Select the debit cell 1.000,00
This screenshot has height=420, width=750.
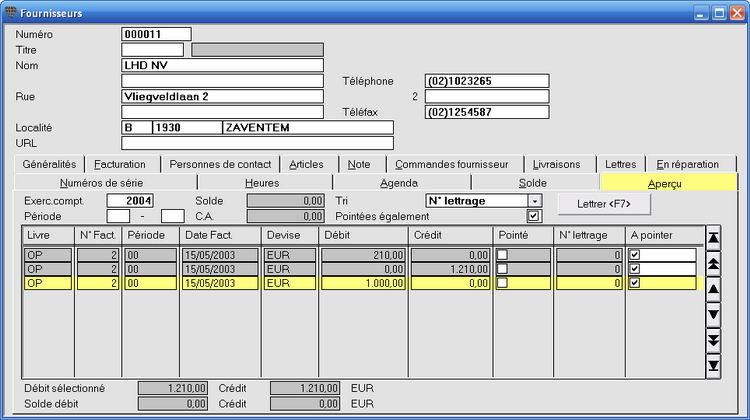pos(364,283)
